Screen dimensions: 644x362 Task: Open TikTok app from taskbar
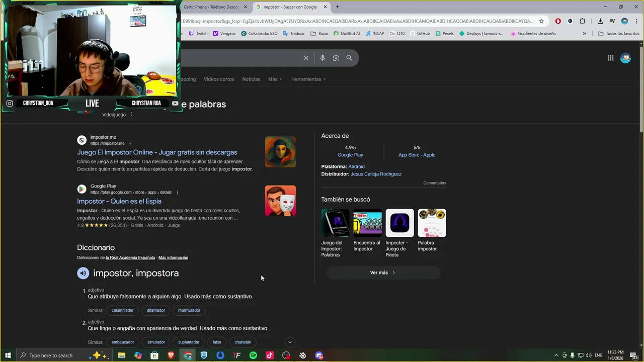point(270,355)
